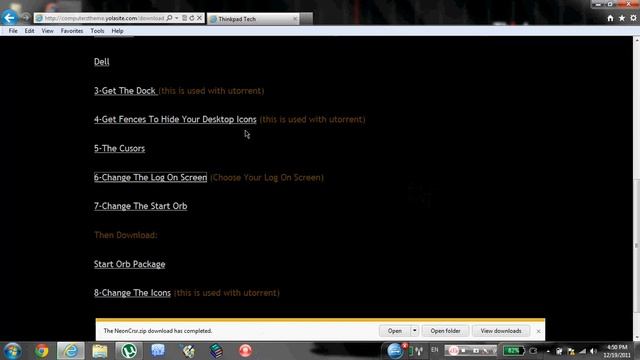Image resolution: width=640 pixels, height=360 pixels.
Task: Click the network signal tray icon
Action: coord(582,351)
